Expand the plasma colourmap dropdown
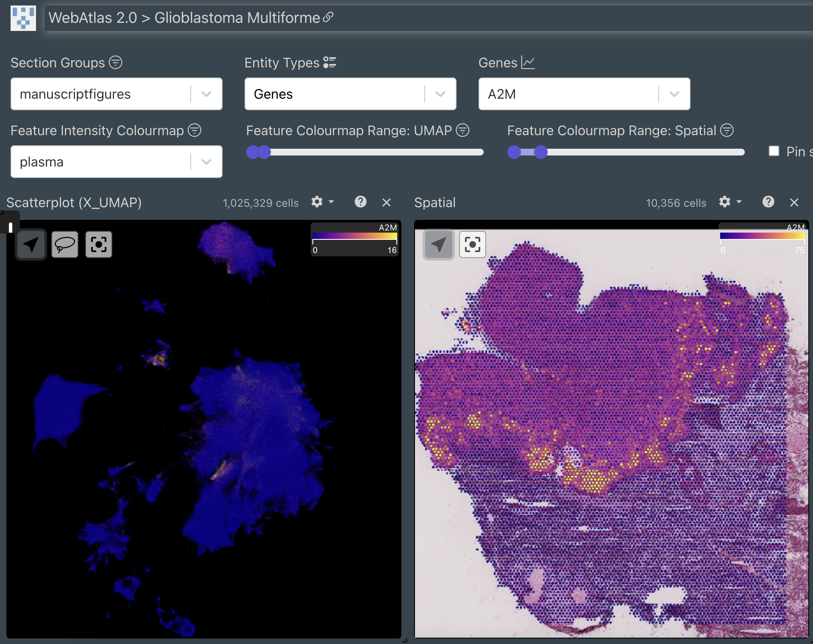The width and height of the screenshot is (813, 644). [206, 162]
